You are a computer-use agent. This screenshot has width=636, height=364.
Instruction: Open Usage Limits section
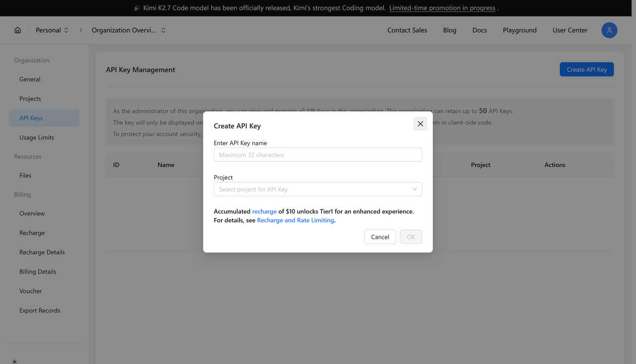[x=44, y=137]
